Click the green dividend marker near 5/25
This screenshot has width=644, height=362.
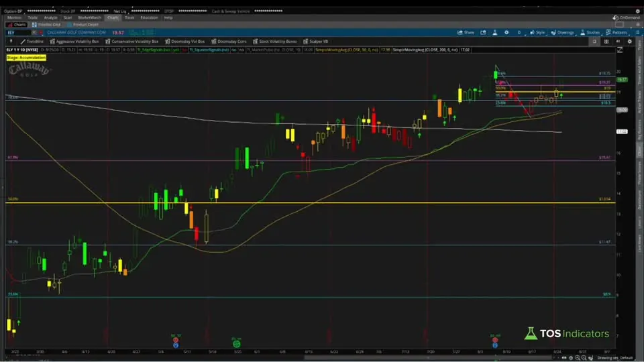[x=237, y=344]
